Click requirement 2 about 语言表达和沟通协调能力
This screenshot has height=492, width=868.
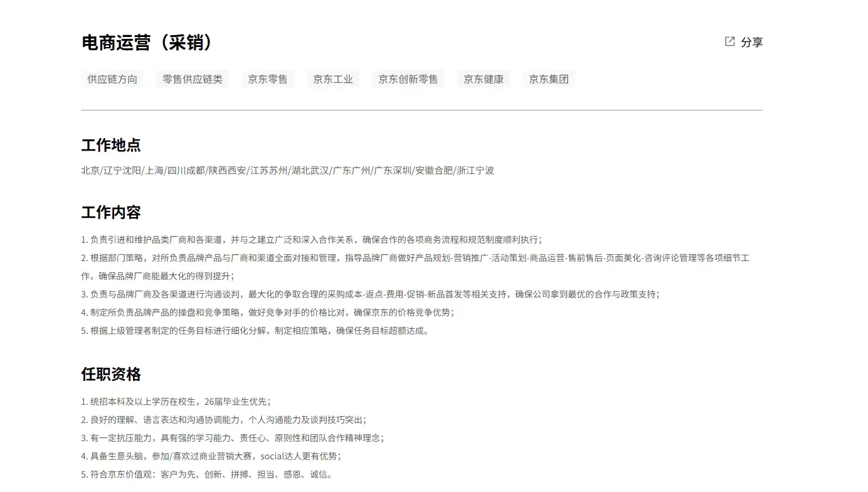[224, 420]
